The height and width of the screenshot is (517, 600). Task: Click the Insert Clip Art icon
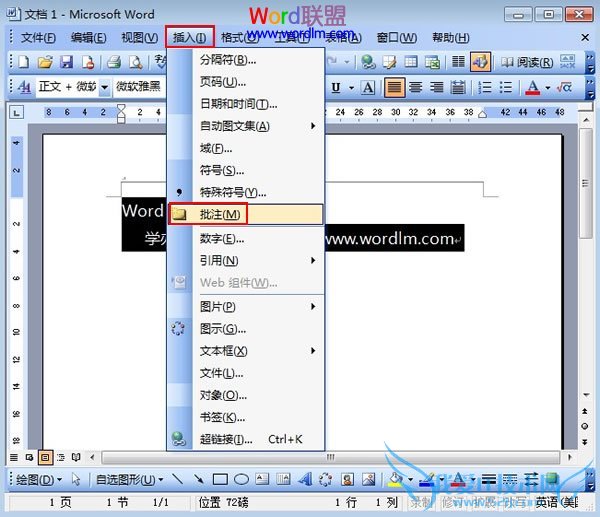347,479
